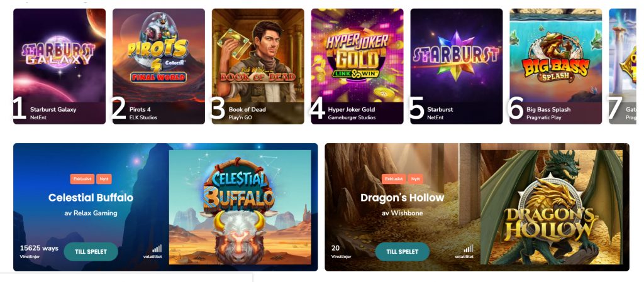Click the Nytt badge on Celestial Buffalo
The width and height of the screenshot is (644, 282).
tap(104, 179)
